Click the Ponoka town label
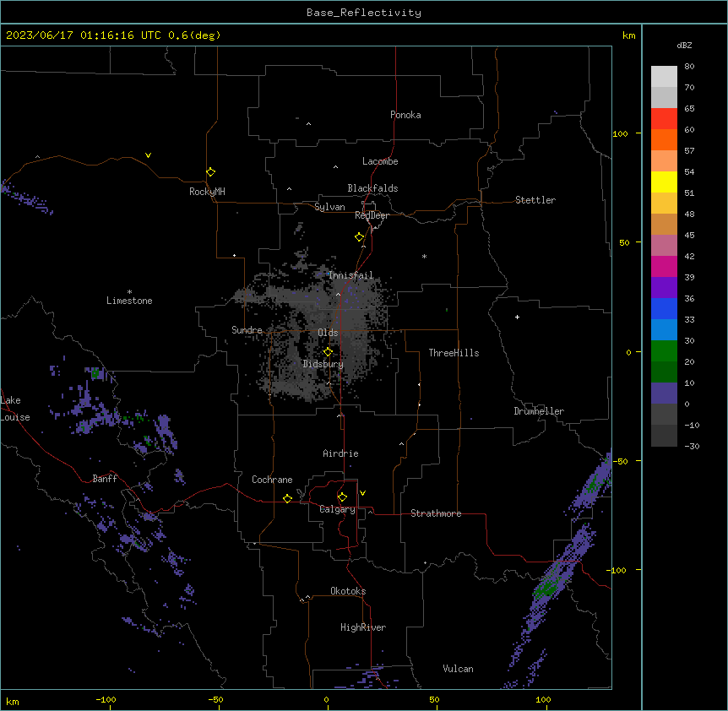Viewport: 728px width, 711px height. coord(405,115)
